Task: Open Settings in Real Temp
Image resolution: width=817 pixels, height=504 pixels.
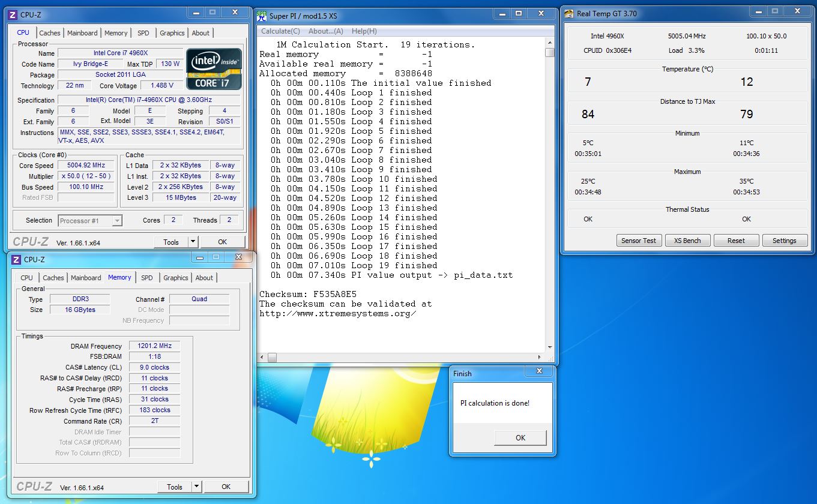Action: 784,241
